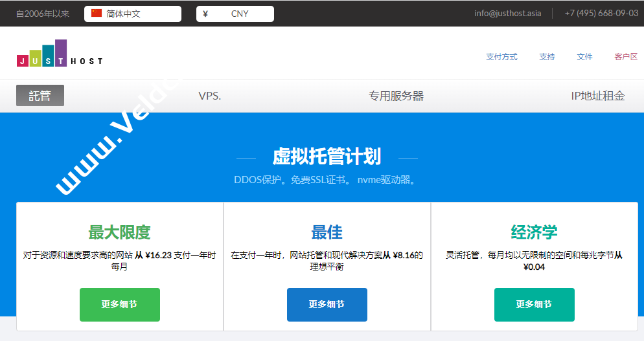Click the JustHost logo
The width and height of the screenshot is (644, 341).
60,53
